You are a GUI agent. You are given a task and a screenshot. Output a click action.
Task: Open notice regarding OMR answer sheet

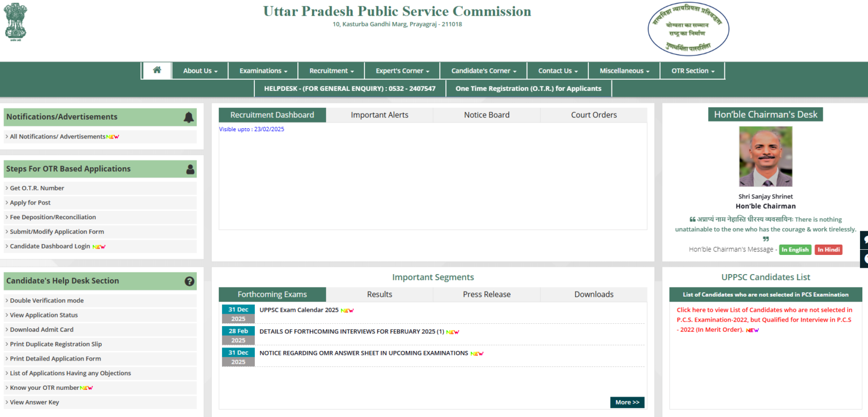364,353
